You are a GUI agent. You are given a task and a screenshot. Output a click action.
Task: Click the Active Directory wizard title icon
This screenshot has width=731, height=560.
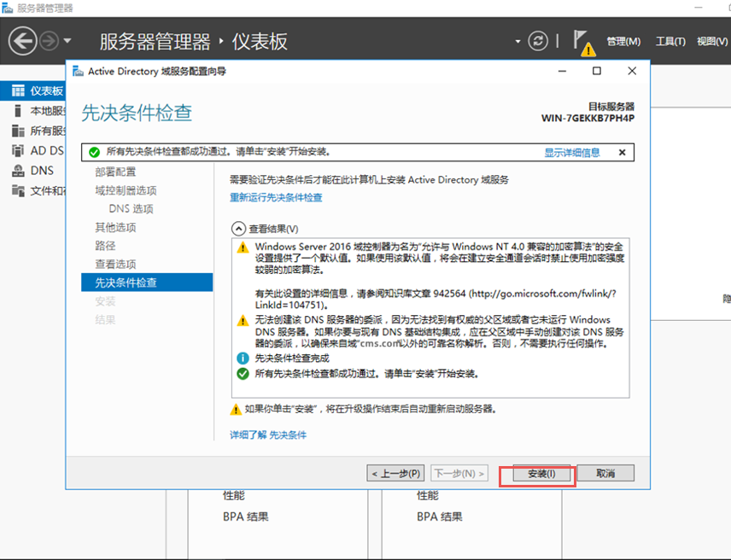point(78,71)
